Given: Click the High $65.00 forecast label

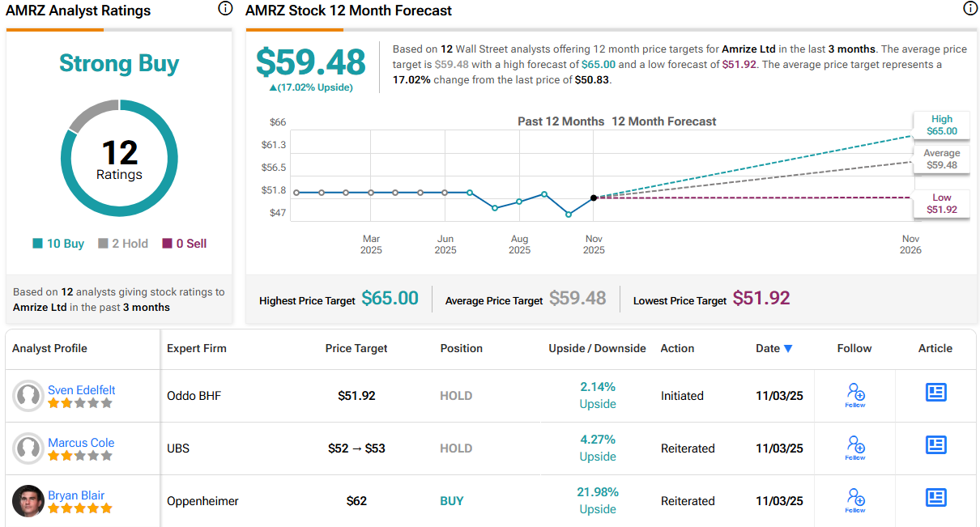Looking at the screenshot, I should 941,125.
